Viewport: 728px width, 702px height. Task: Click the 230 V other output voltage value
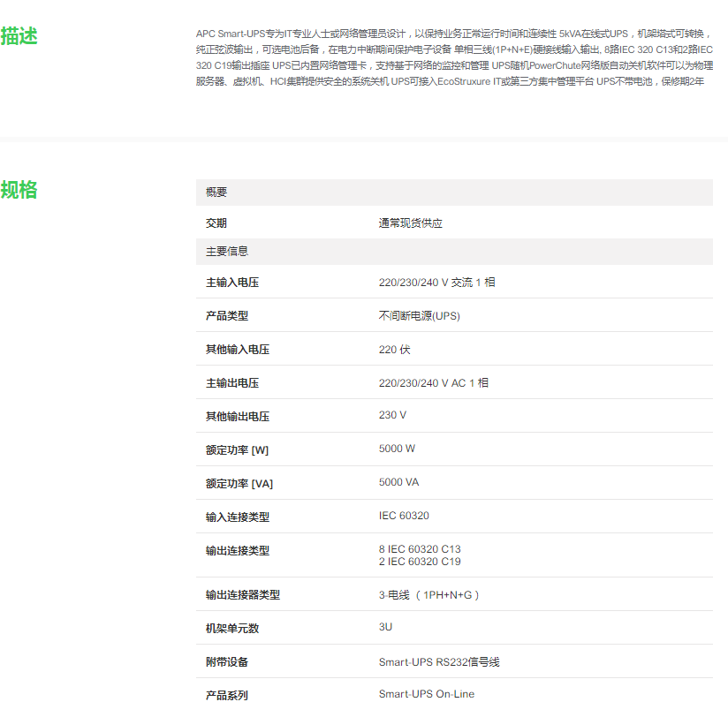click(x=392, y=415)
